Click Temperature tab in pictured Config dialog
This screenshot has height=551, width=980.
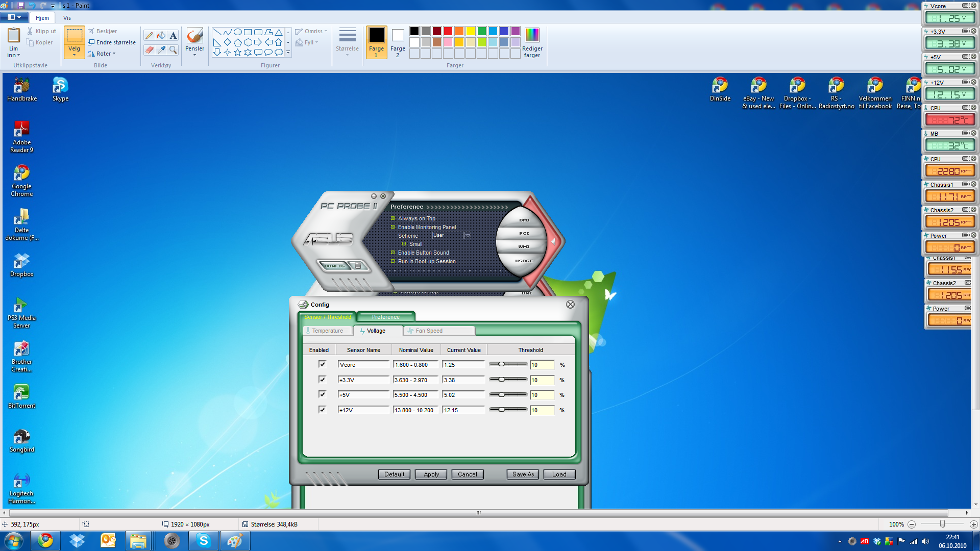click(x=327, y=331)
